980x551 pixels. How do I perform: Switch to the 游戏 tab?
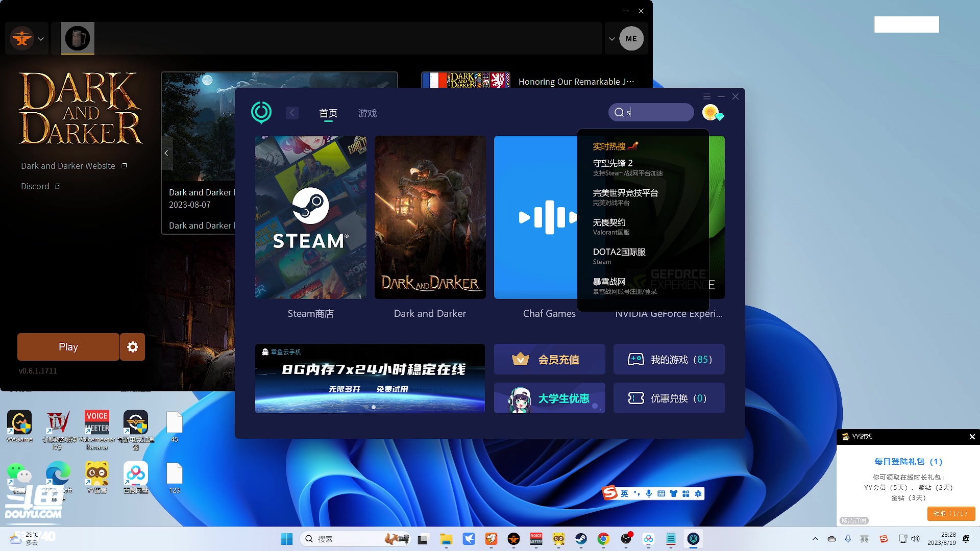tap(367, 113)
